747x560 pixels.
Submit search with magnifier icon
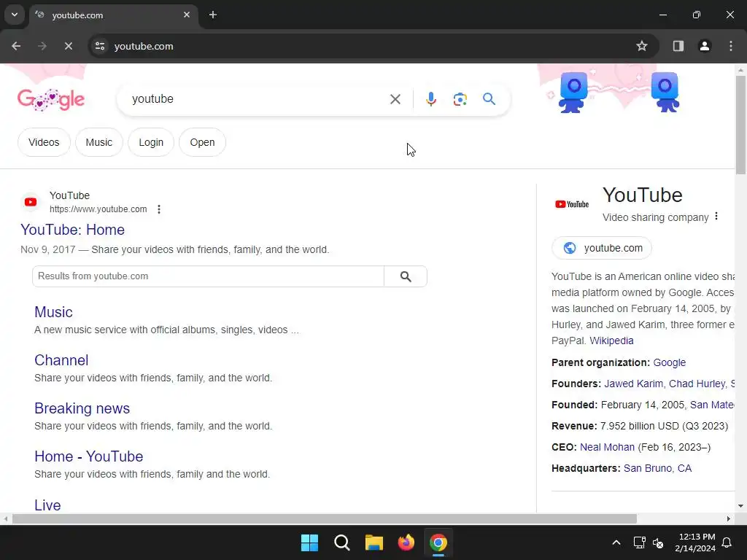[x=489, y=99]
